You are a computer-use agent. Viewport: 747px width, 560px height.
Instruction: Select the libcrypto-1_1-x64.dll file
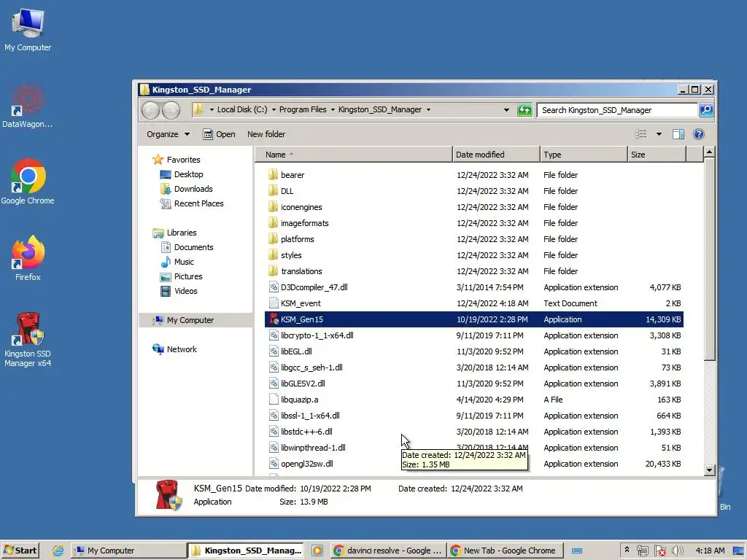coord(473,335)
